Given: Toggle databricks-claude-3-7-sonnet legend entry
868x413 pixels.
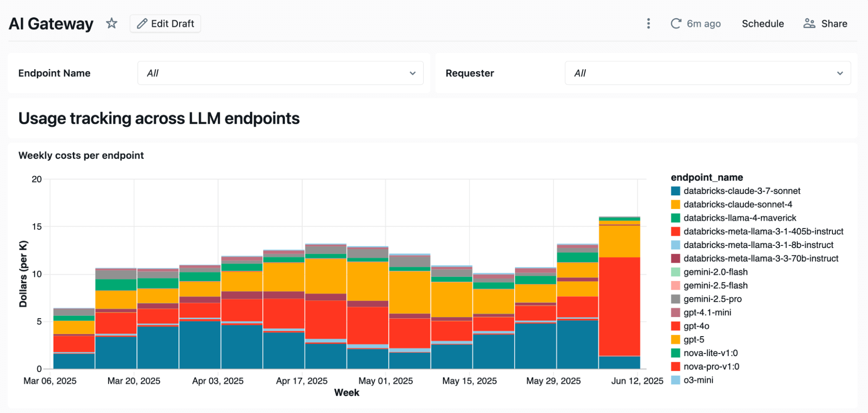Looking at the screenshot, I should [x=742, y=191].
